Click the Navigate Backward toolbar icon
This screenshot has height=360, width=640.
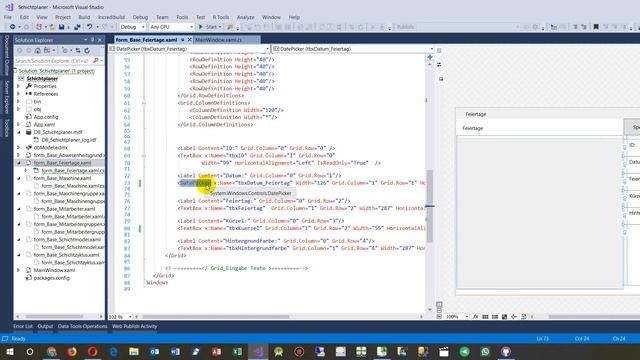coord(13,27)
